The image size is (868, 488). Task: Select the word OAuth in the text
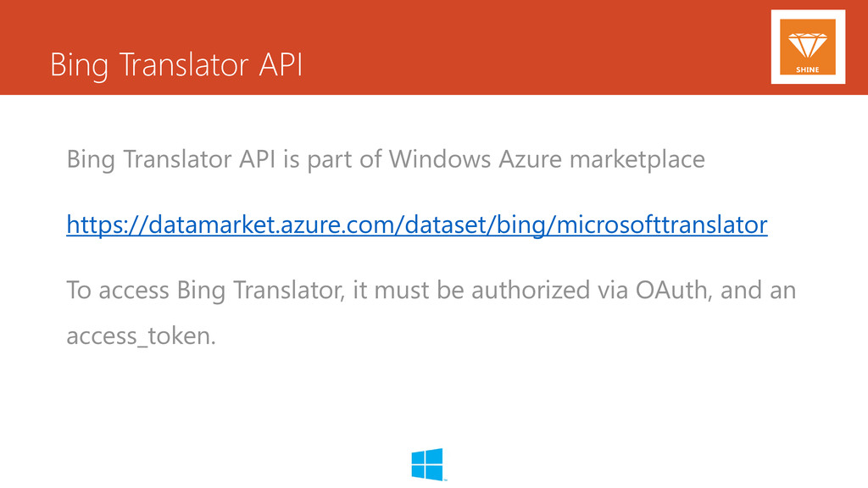click(671, 290)
